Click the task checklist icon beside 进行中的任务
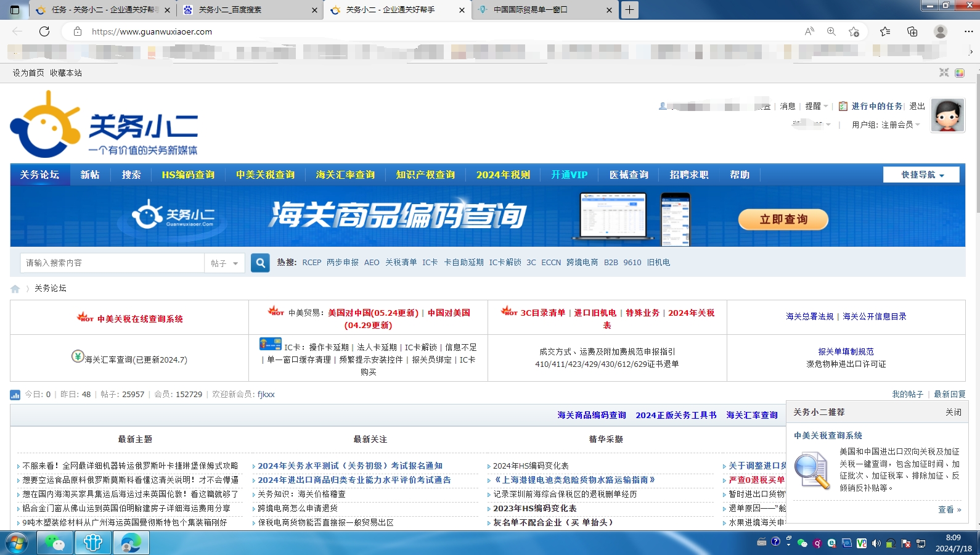980x555 pixels. pyautogui.click(x=843, y=106)
